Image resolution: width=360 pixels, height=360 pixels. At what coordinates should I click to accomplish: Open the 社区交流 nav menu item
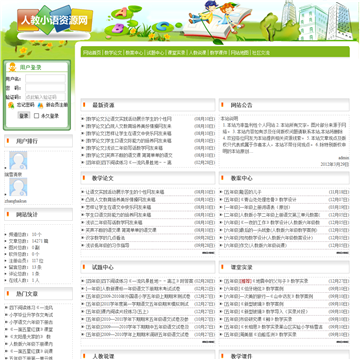click(x=261, y=53)
